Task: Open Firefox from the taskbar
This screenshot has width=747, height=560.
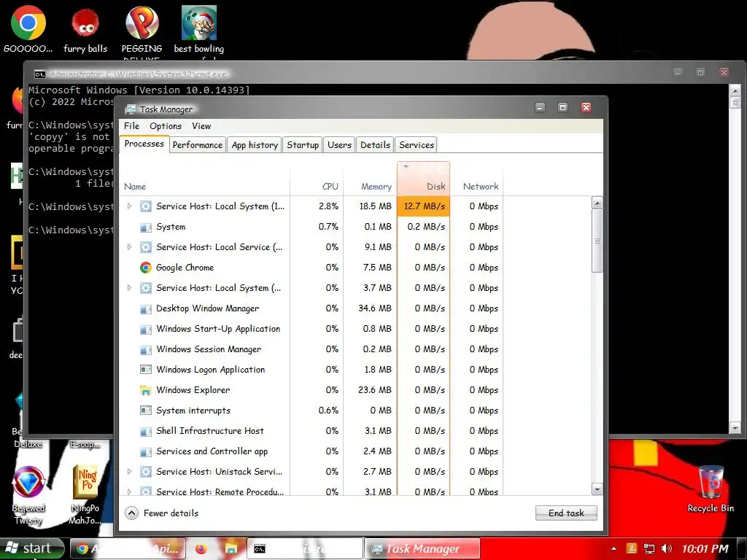Action: 201,549
